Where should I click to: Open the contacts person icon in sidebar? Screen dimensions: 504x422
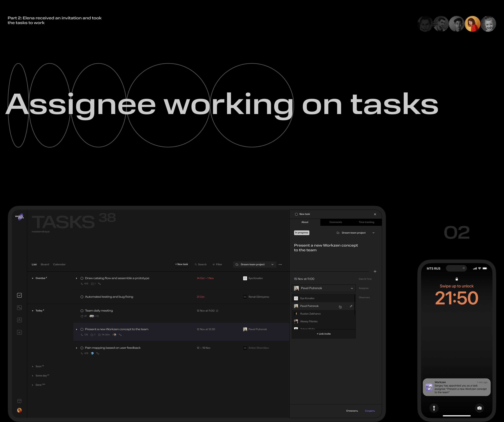tap(19, 320)
